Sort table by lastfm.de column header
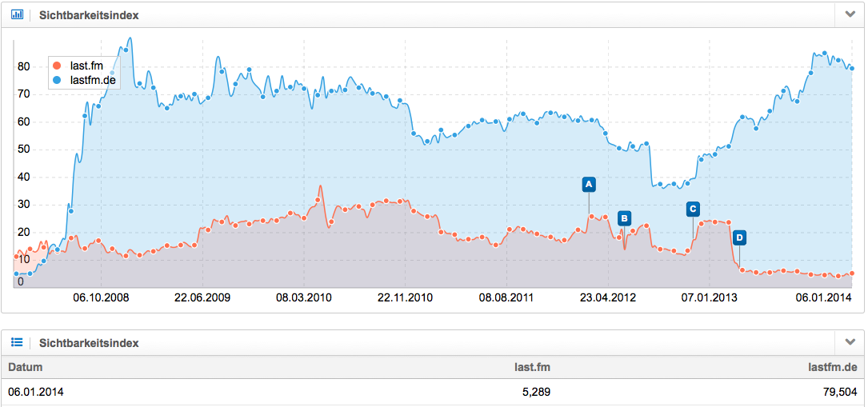868x407 pixels. [834, 367]
